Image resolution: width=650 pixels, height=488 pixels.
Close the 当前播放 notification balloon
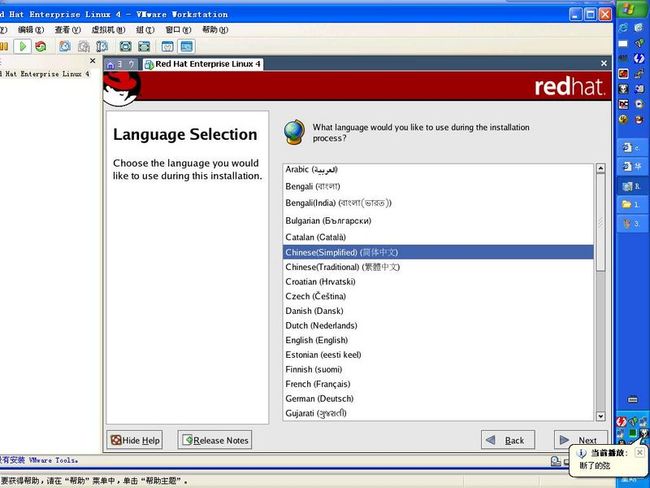tap(639, 452)
